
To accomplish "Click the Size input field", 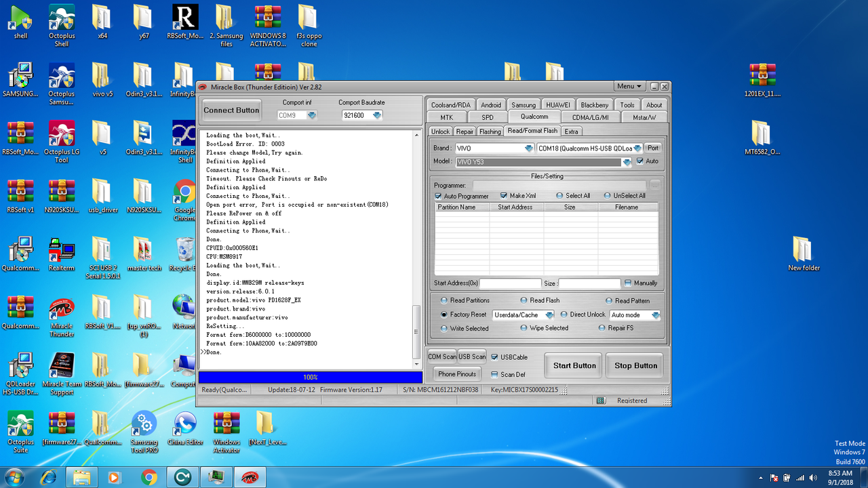I will (589, 283).
